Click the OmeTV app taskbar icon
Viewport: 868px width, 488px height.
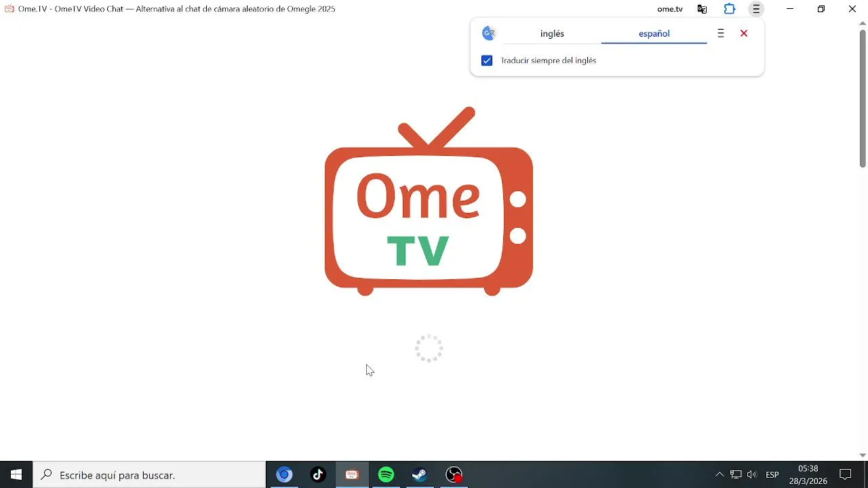coord(353,475)
